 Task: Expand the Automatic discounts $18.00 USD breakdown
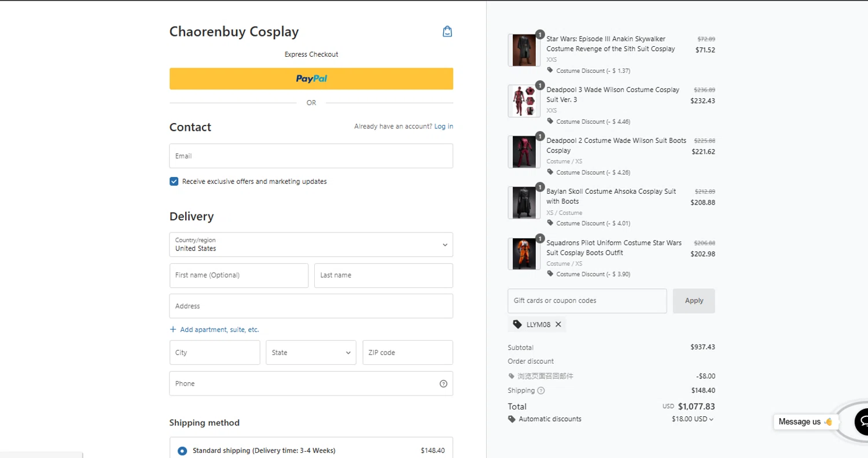[693, 419]
